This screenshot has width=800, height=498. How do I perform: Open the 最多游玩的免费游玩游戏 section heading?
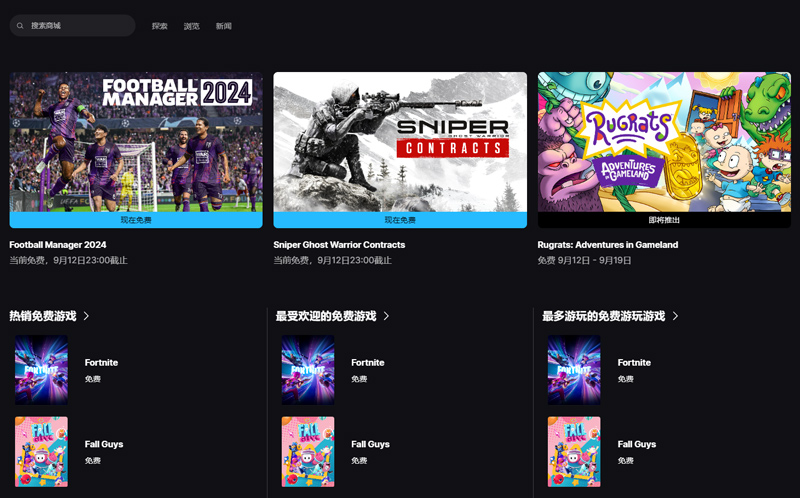pyautogui.click(x=604, y=316)
